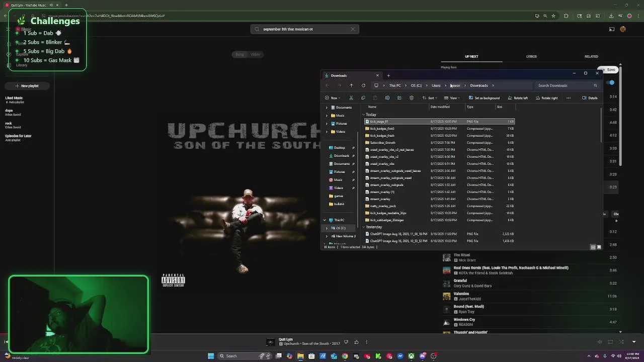Screen dimensions: 644x362
Task: Click the Cut scissors icon in File Explorer
Action: click(x=351, y=98)
